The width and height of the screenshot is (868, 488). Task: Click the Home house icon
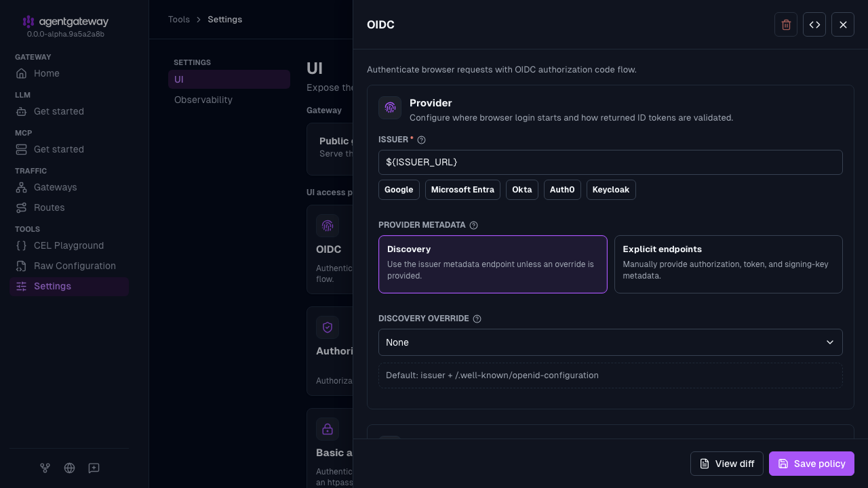(22, 73)
